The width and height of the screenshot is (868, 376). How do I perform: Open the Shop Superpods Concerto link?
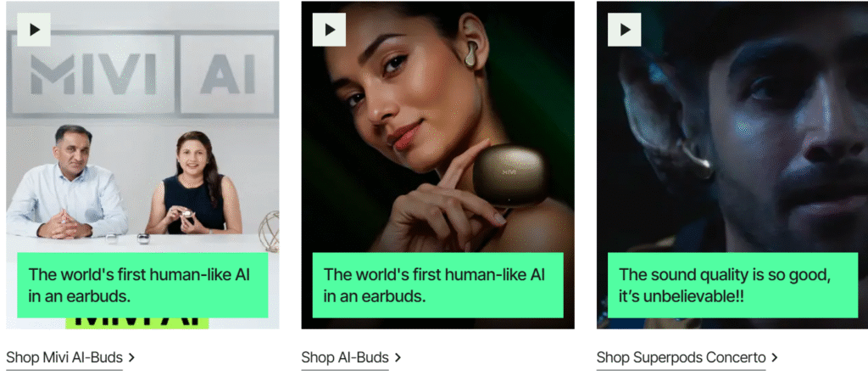pyautogui.click(x=681, y=357)
